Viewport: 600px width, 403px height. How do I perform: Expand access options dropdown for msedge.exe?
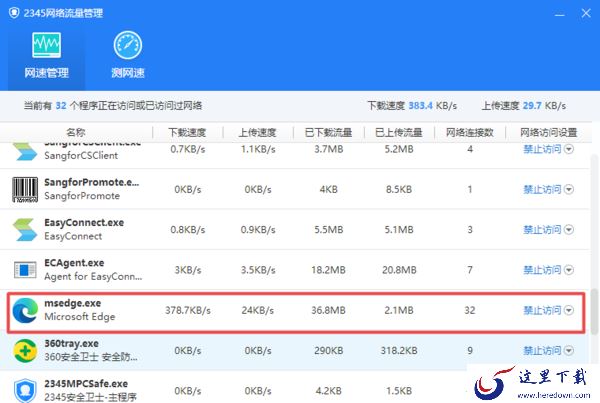[569, 310]
